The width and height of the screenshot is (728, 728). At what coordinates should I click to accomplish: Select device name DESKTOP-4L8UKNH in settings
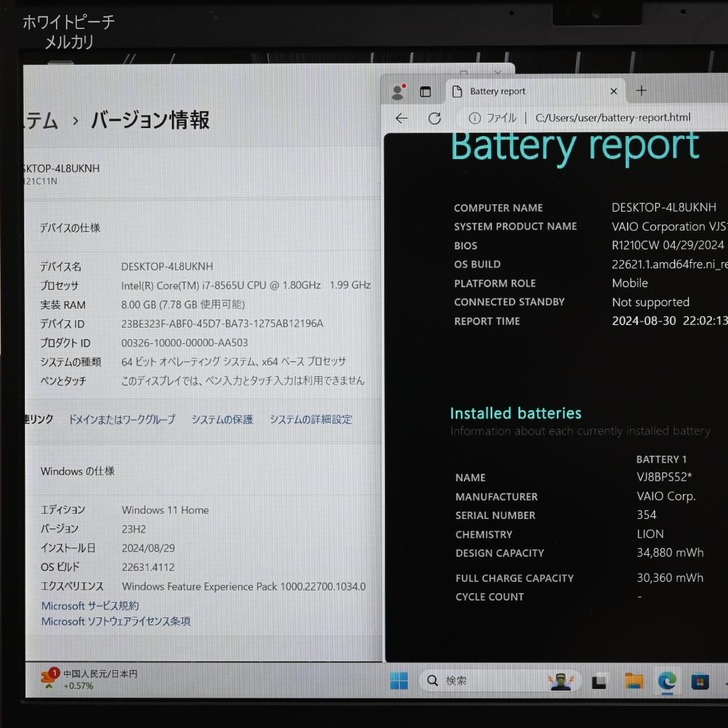pos(167,266)
